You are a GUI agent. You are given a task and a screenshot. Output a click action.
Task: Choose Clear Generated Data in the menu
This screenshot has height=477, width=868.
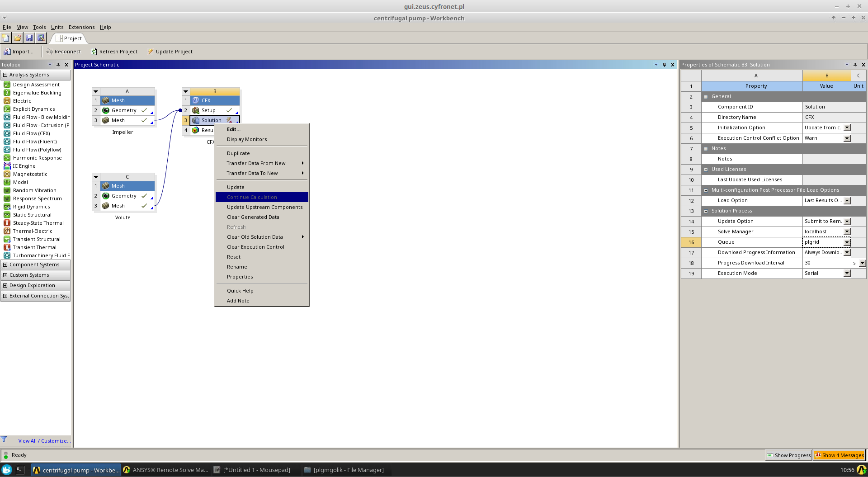coord(262,217)
